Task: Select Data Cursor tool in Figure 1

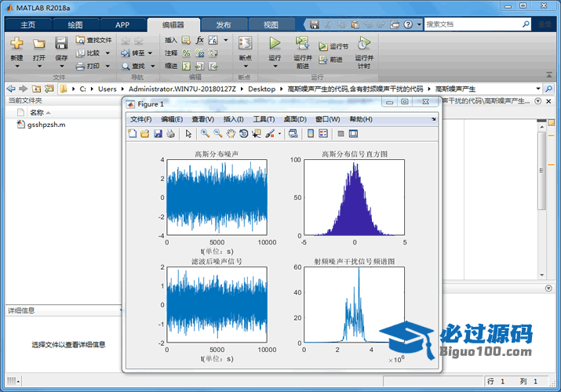Action: point(257,133)
